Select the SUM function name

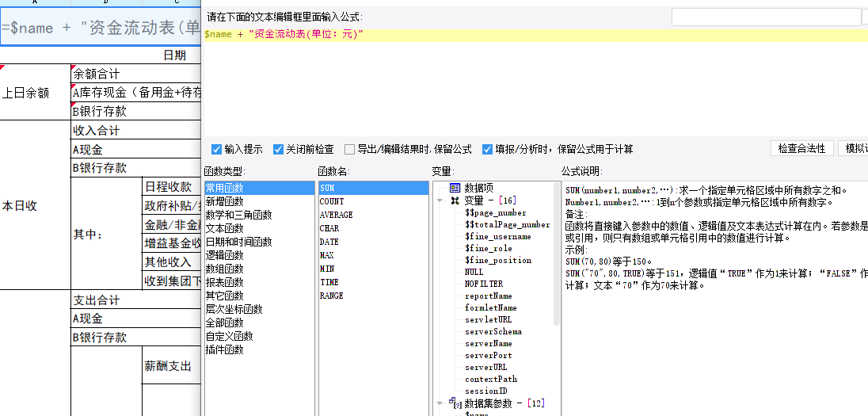374,189
